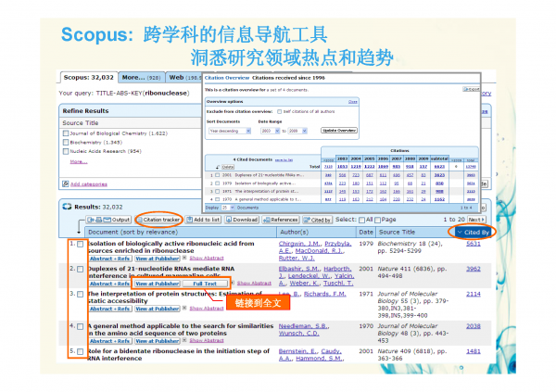Show Abstract for the protein structures result

pyautogui.click(x=207, y=309)
